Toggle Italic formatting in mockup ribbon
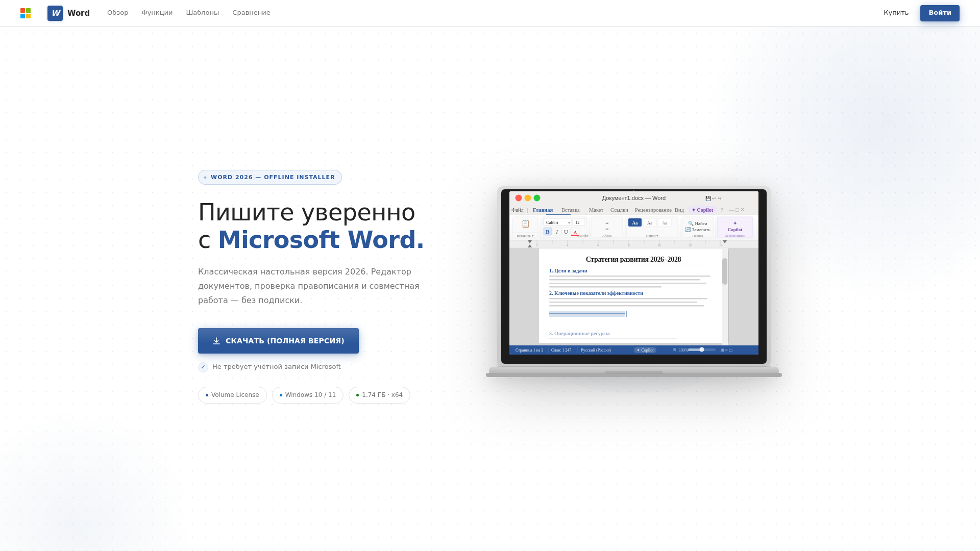Image resolution: width=980 pixels, height=551 pixels. coord(557,232)
